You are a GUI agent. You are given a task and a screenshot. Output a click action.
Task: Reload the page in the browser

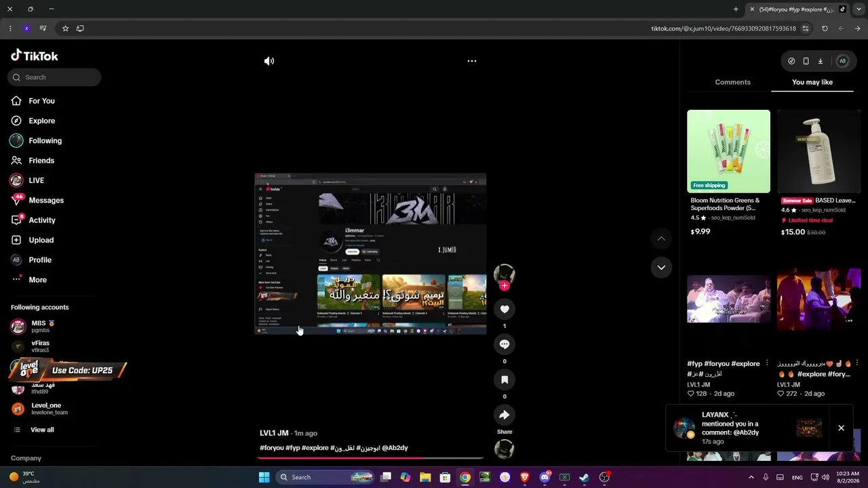(825, 28)
